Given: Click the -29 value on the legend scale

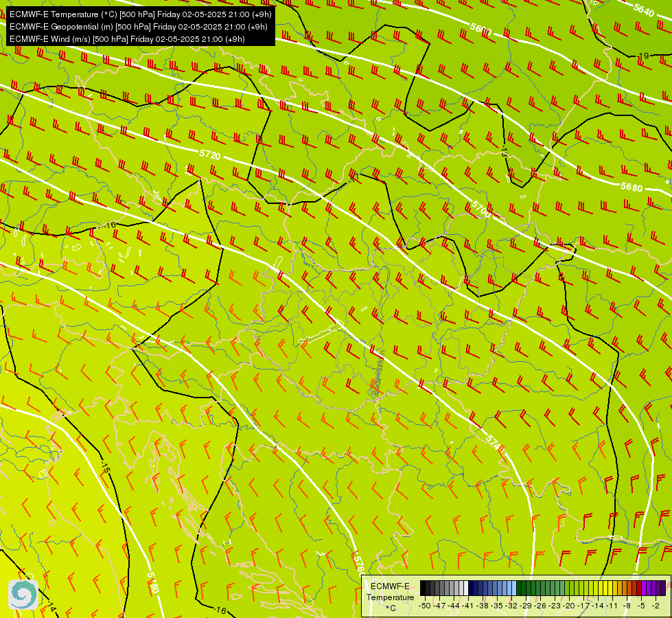Looking at the screenshot, I should tap(526, 606).
